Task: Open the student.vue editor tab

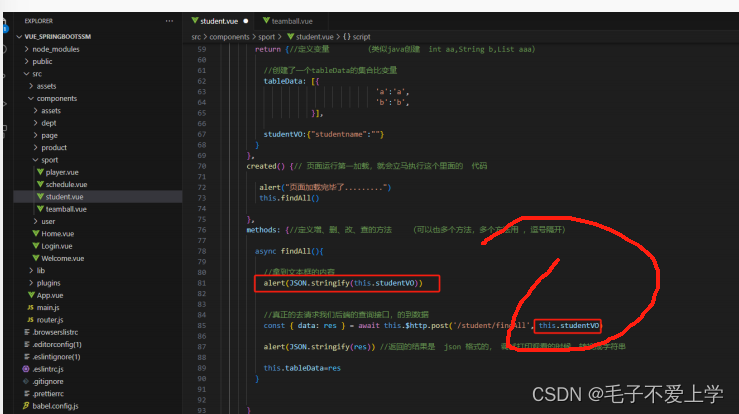Action: [x=219, y=21]
